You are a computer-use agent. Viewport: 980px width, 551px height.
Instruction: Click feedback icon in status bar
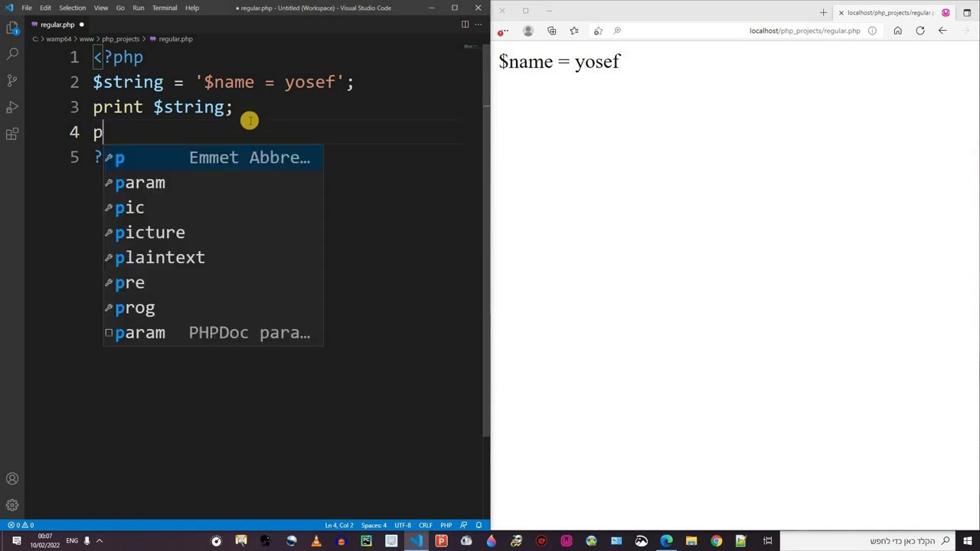pos(464,525)
